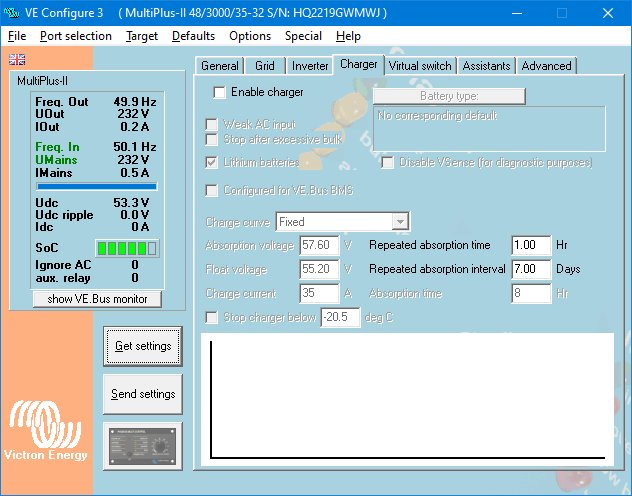The height and width of the screenshot is (496, 632).
Task: Click the Get settings button
Action: 143,346
